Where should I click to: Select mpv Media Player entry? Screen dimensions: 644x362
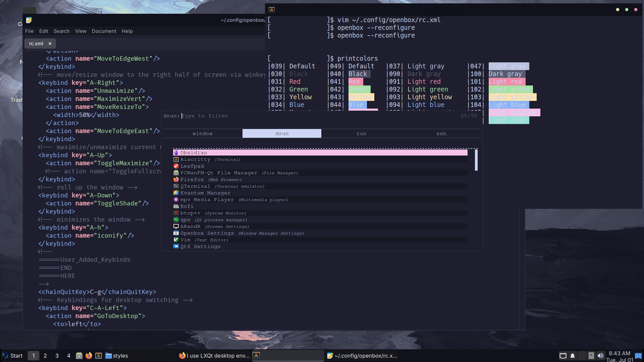point(320,200)
